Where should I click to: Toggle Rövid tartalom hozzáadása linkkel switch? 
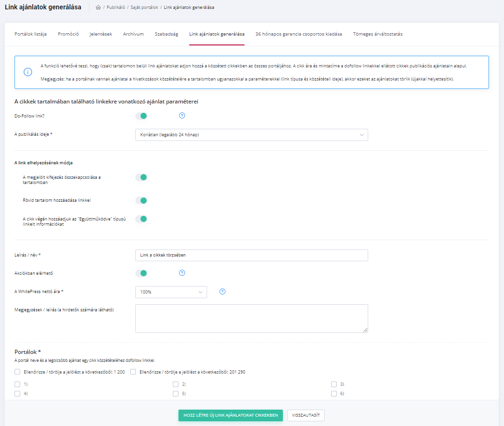[141, 200]
